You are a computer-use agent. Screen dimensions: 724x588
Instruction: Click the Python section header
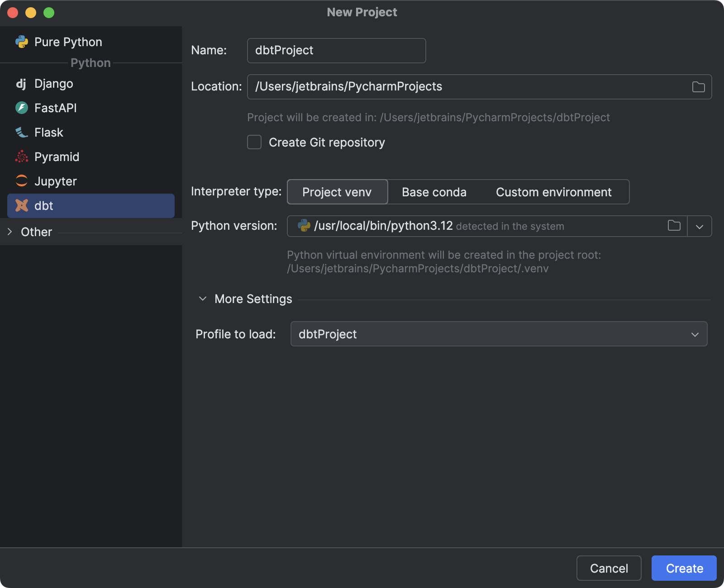[x=90, y=63]
